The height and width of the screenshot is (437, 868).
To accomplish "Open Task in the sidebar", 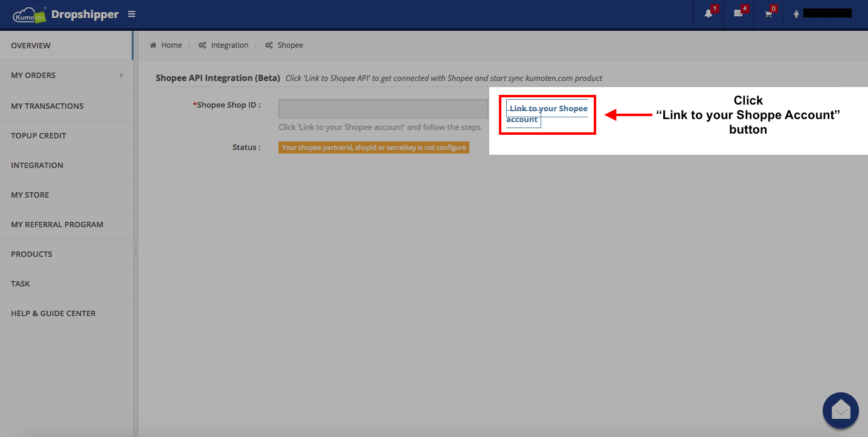I will tap(66, 283).
